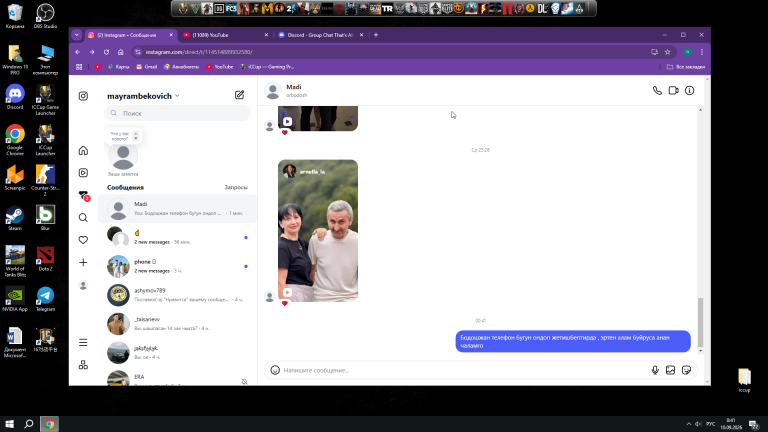The height and width of the screenshot is (432, 768).
Task: Open the Meta apps icon at sidebar bottom
Action: pyautogui.click(x=83, y=365)
